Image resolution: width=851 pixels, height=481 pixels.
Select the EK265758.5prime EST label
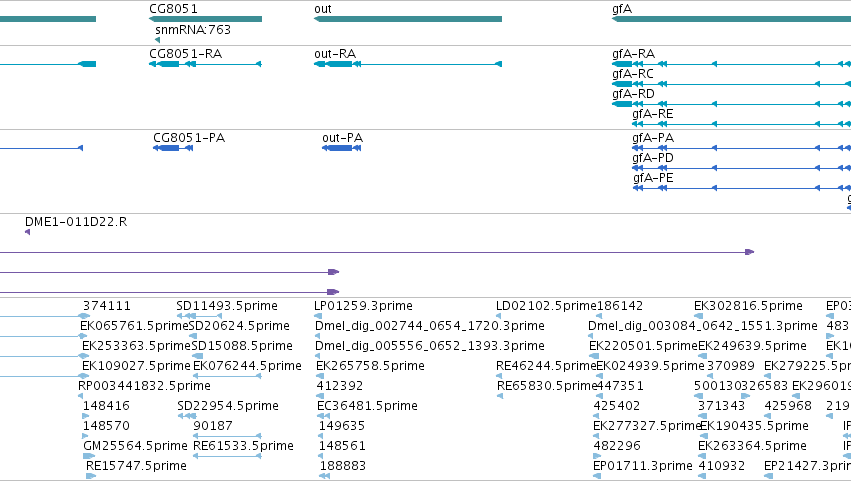pos(370,366)
